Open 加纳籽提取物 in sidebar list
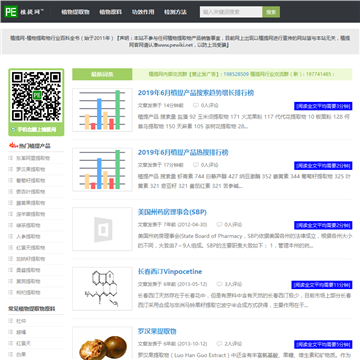The image size is (360, 360). [31, 259]
